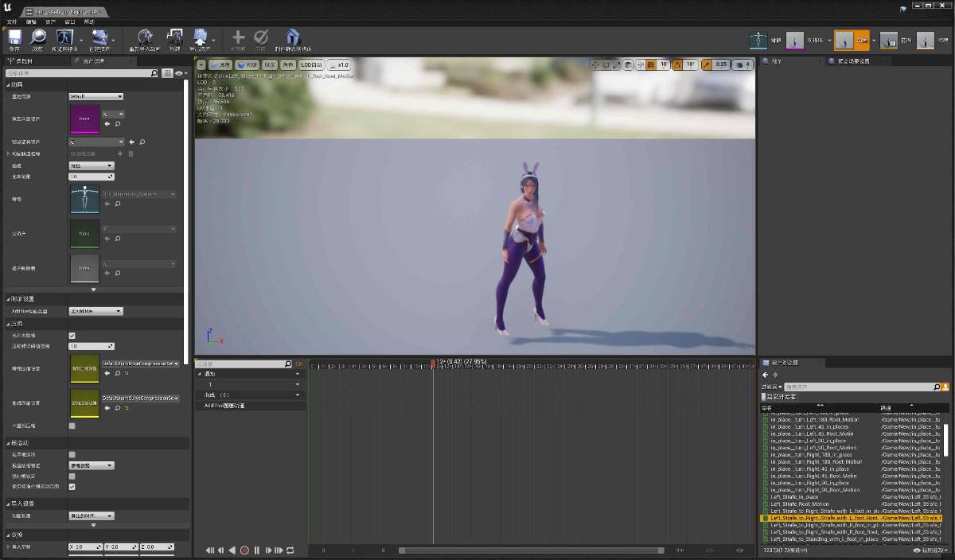This screenshot has width=955, height=560.
Task: Click the Lit view mode button
Action: coord(247,64)
